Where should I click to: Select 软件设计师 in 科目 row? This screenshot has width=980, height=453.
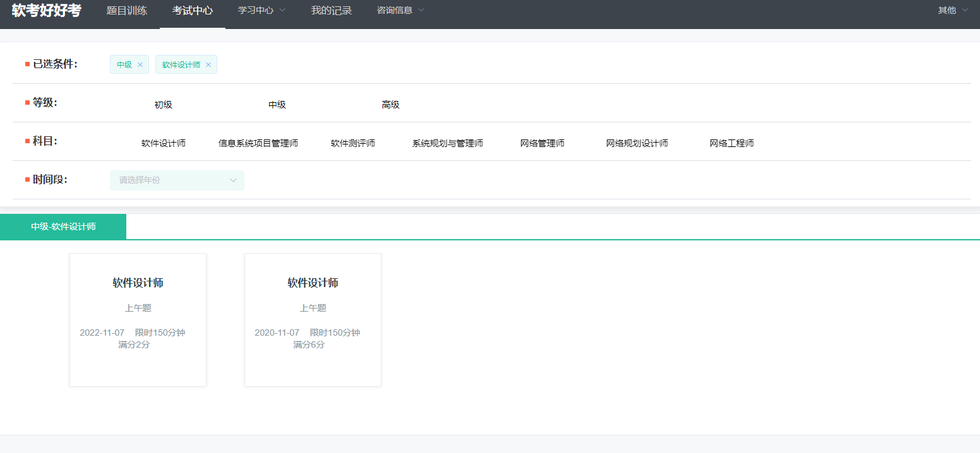[164, 143]
